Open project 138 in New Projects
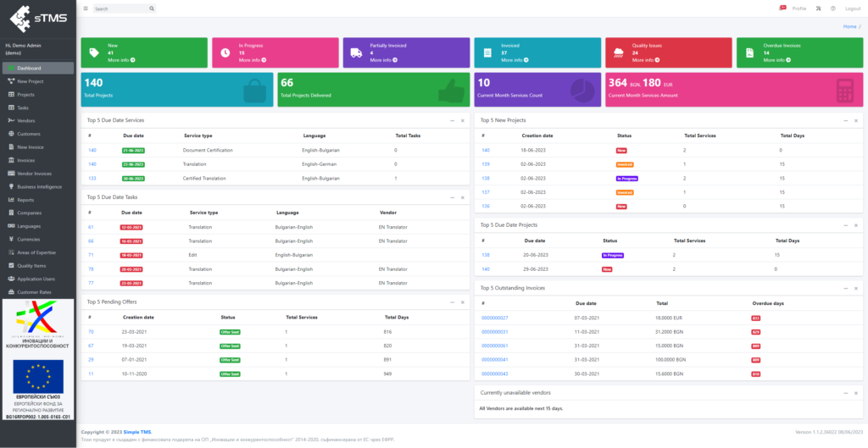 [x=486, y=178]
